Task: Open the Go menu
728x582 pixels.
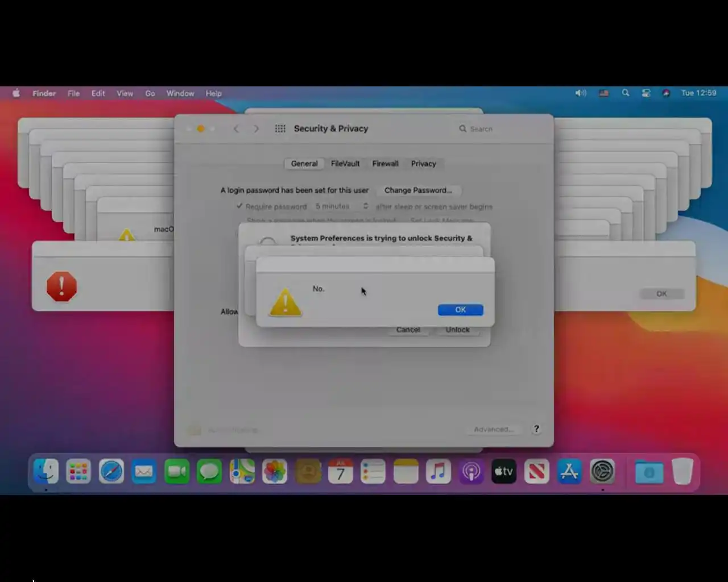Action: (x=150, y=93)
